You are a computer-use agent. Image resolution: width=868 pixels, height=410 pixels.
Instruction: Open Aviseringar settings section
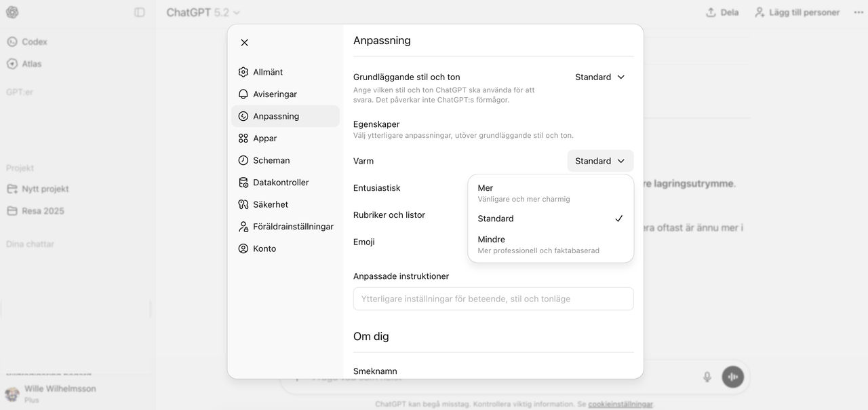point(275,94)
